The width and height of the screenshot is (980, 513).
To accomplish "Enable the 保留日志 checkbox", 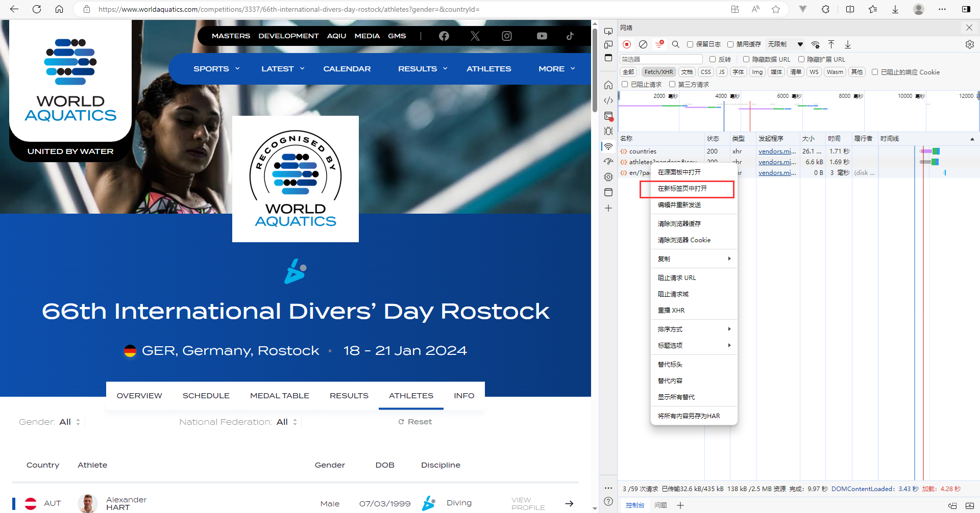I will tap(690, 44).
